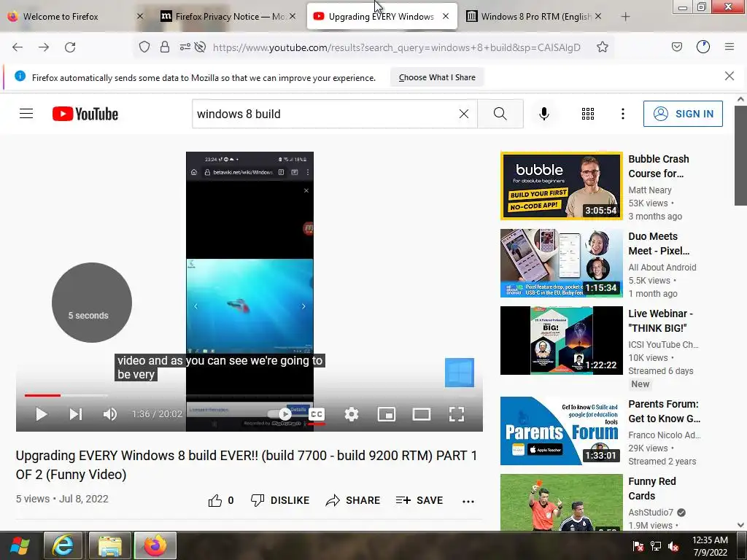Play the video

(x=42, y=414)
